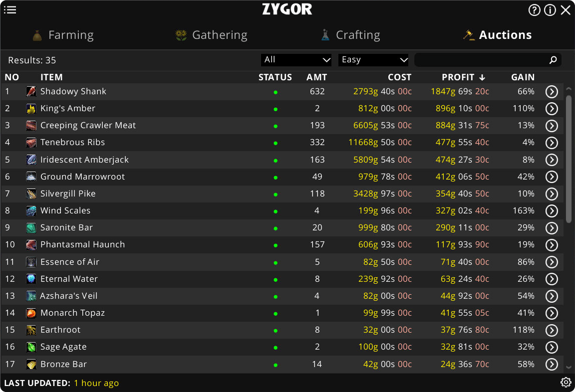Select the Azshara's Veil item name
The width and height of the screenshot is (575, 392).
point(68,296)
